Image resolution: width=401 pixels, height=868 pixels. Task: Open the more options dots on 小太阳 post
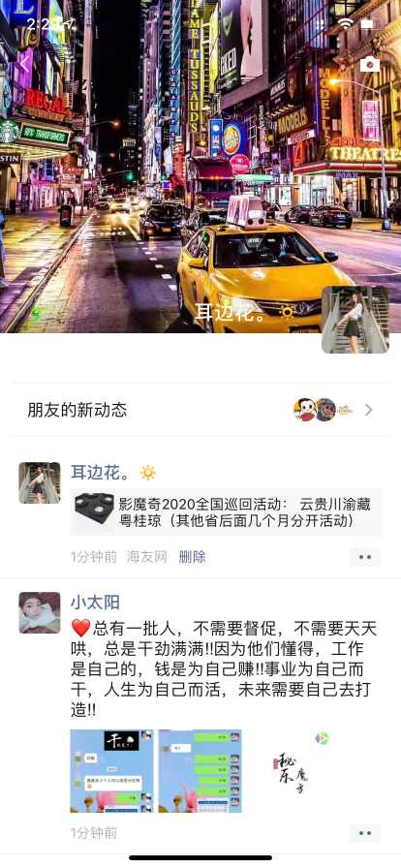(x=365, y=832)
